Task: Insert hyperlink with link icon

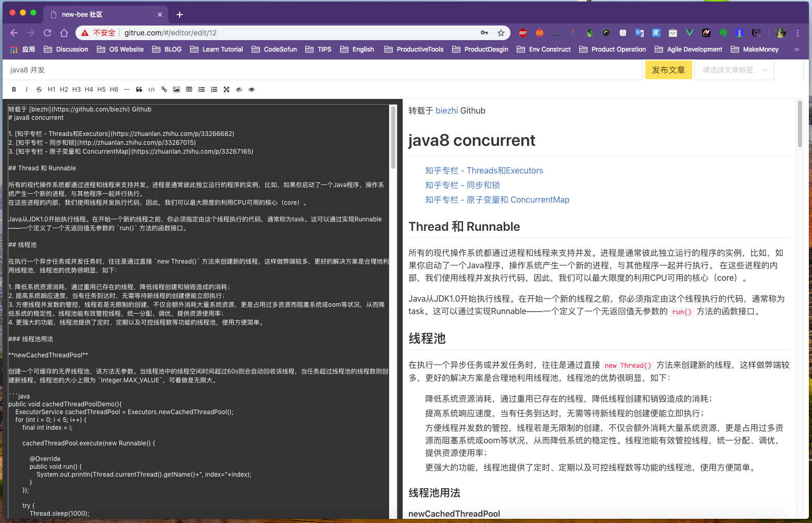Action: (x=164, y=90)
